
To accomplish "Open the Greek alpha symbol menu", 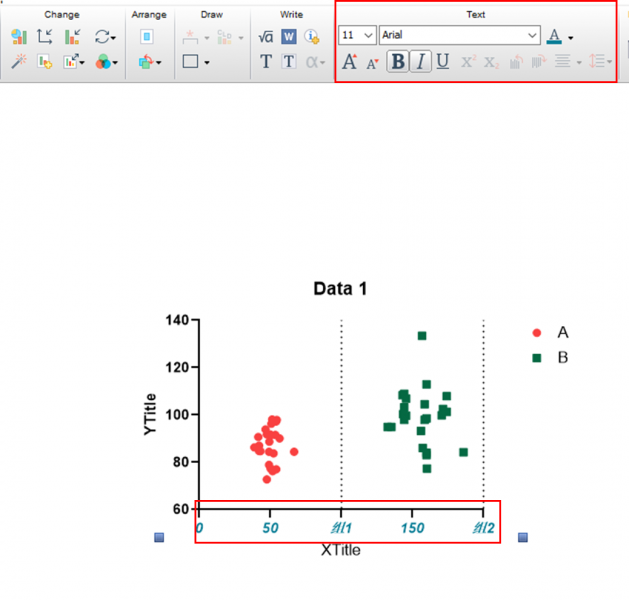I will pos(315,62).
